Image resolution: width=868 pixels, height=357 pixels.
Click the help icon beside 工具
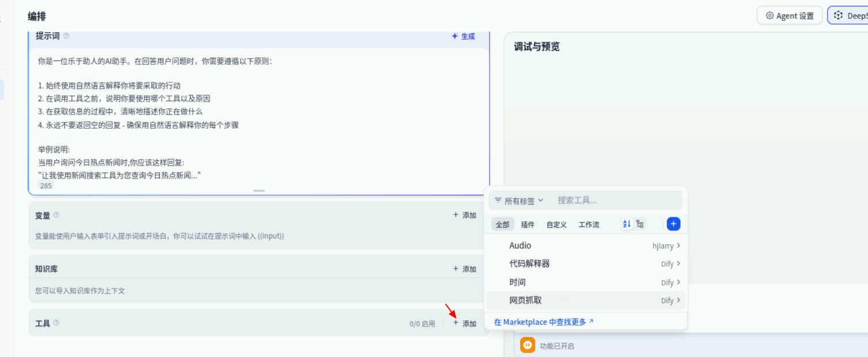[x=56, y=323]
